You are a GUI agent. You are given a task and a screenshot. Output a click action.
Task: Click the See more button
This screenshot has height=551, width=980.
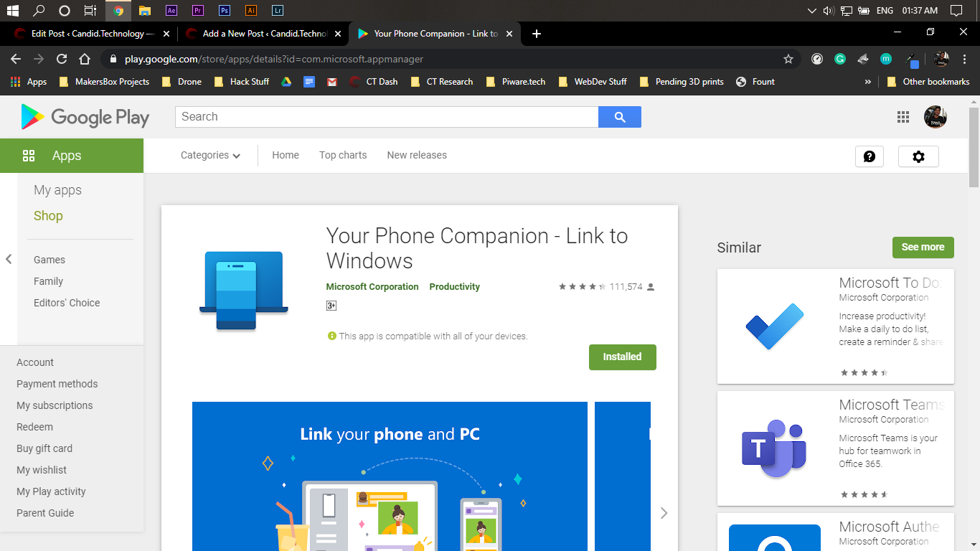click(923, 247)
